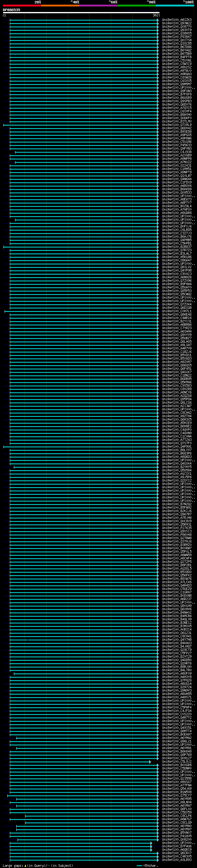
Task: Click the red 20% identity legend bar
Action: pyautogui.click(x=22, y=6)
